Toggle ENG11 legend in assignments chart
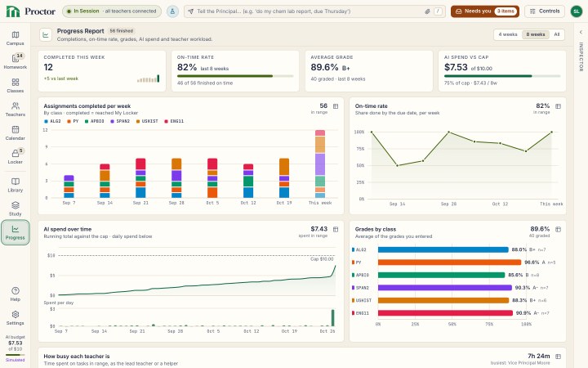Screen dimensions: 588x368 coord(174,121)
